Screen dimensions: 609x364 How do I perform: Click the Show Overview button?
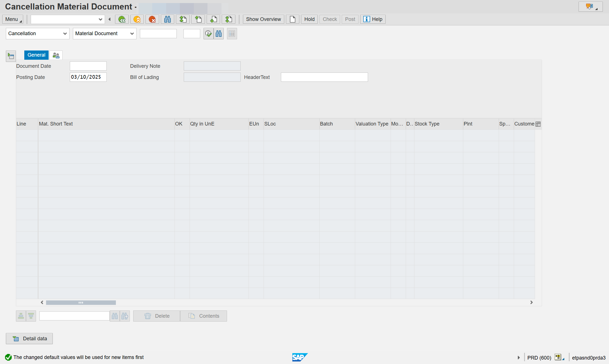click(x=263, y=19)
